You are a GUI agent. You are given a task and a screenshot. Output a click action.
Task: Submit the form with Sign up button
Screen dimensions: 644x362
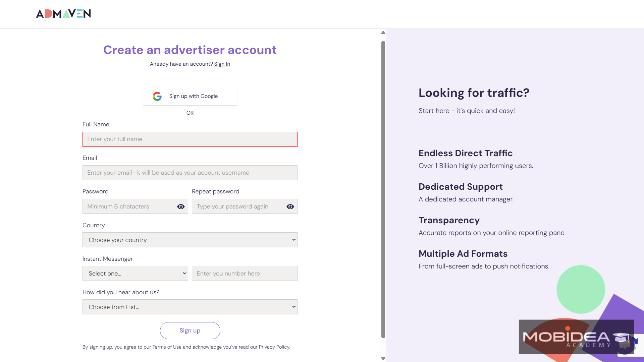pyautogui.click(x=190, y=330)
